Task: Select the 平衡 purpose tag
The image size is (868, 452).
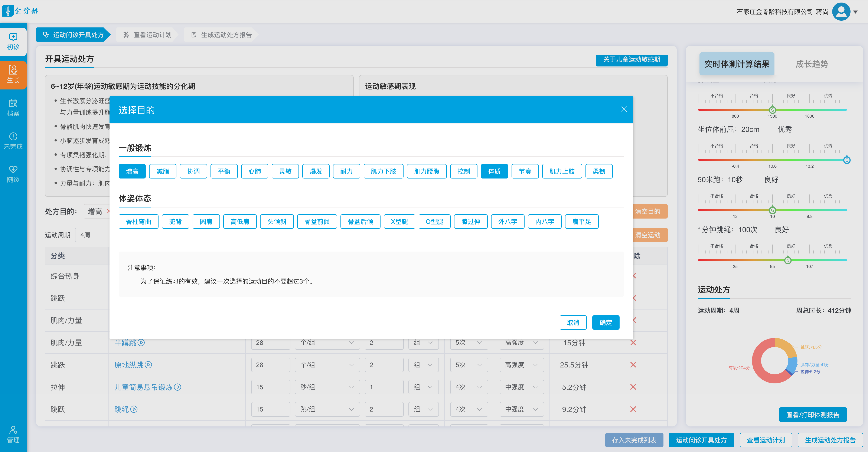Action: coord(224,171)
